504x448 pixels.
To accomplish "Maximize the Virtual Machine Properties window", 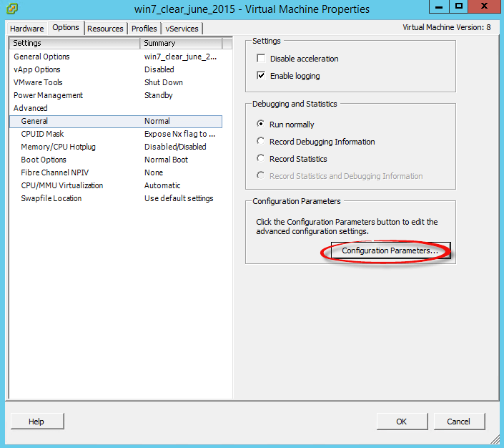I will click(459, 6).
